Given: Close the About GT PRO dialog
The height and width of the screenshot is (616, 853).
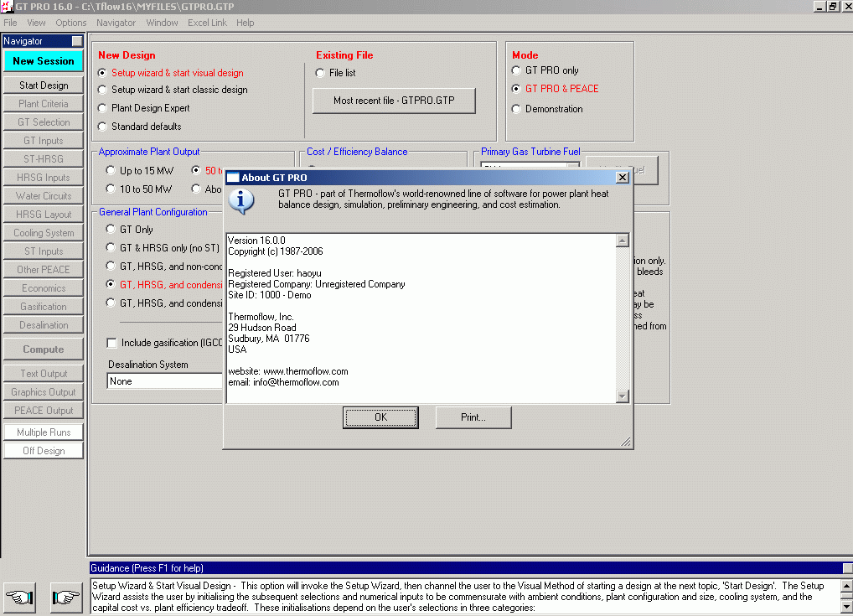Looking at the screenshot, I should [x=623, y=178].
